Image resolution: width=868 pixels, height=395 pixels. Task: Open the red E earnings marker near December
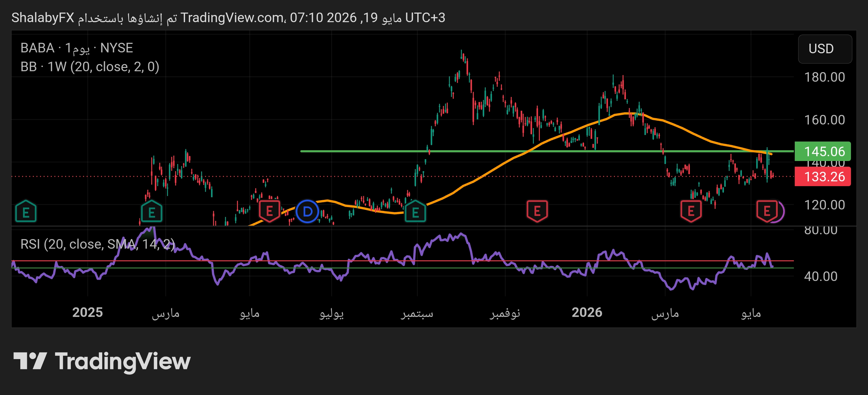[537, 211]
